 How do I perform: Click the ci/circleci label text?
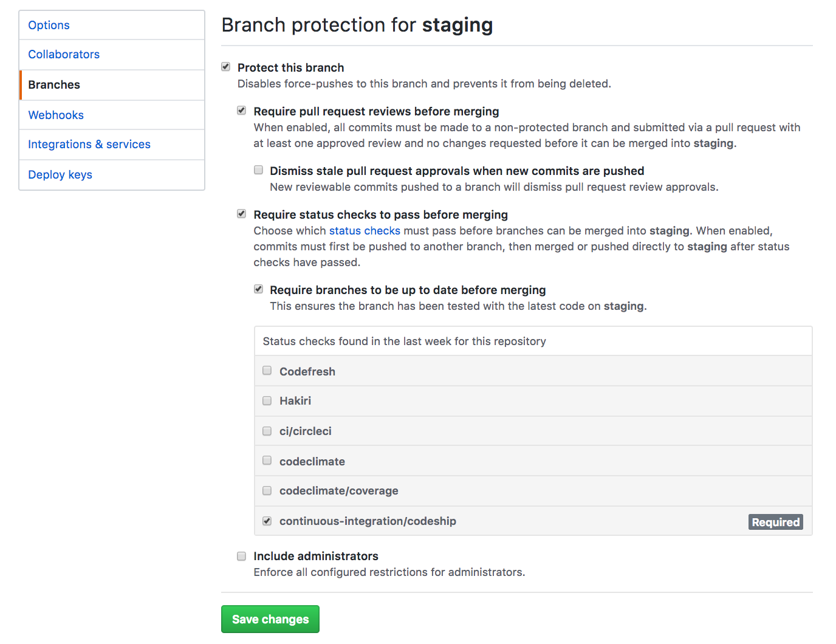click(x=306, y=431)
